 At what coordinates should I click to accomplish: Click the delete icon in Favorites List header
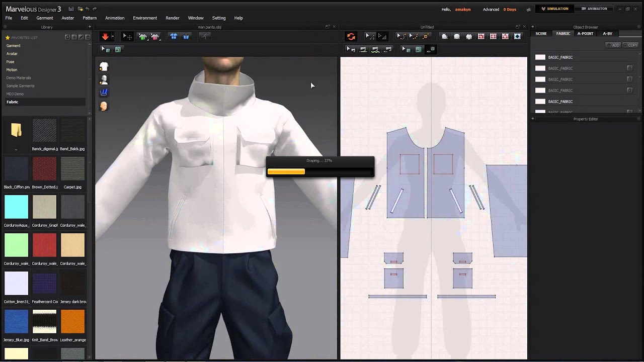[88, 37]
